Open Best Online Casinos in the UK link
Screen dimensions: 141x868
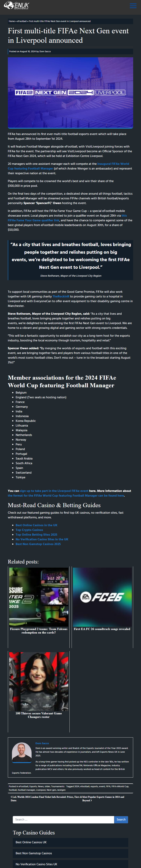[36, 525]
